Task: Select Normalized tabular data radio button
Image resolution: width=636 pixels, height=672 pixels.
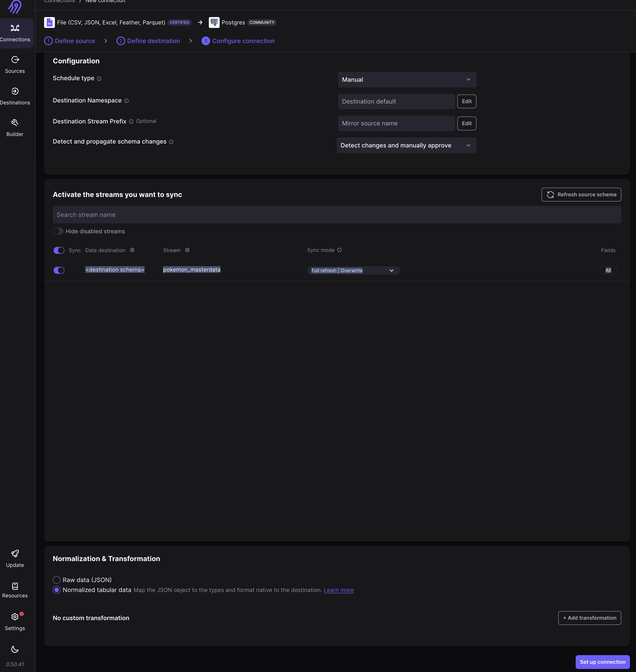Action: [56, 590]
